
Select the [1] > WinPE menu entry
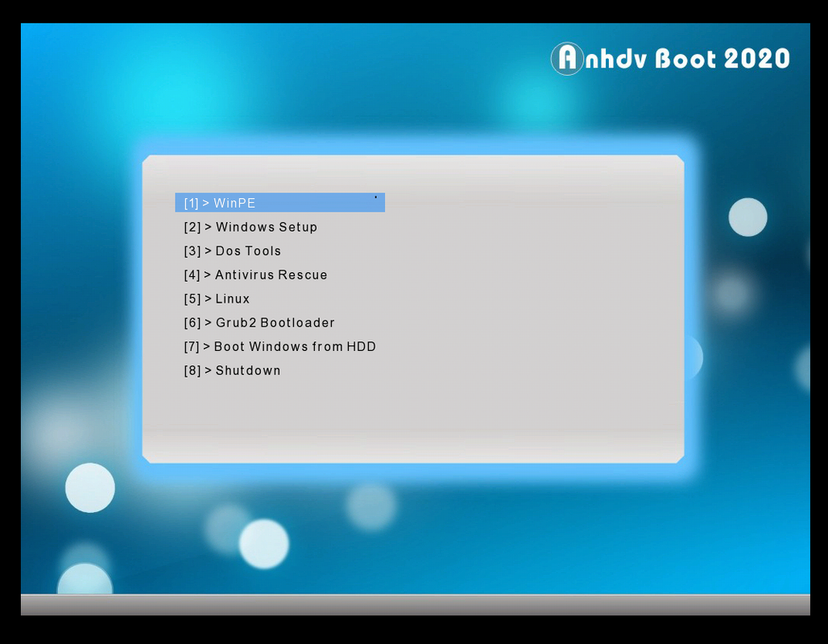click(x=279, y=203)
